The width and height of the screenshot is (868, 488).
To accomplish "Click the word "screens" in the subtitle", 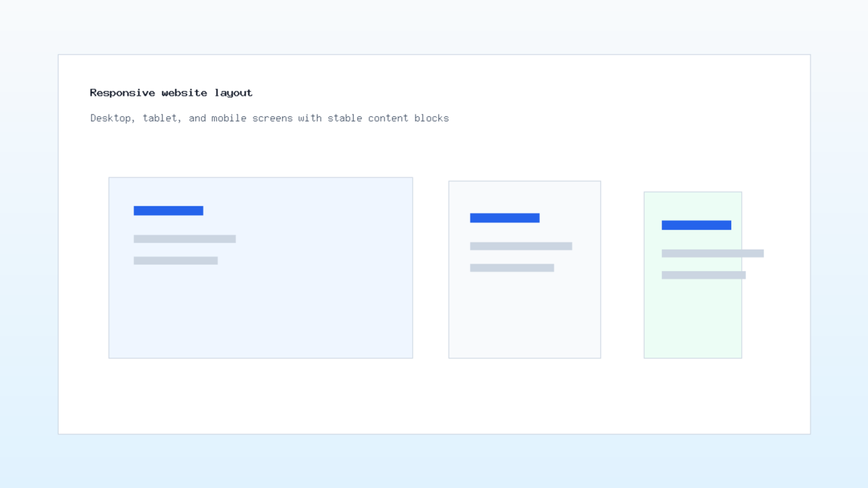I will 272,118.
